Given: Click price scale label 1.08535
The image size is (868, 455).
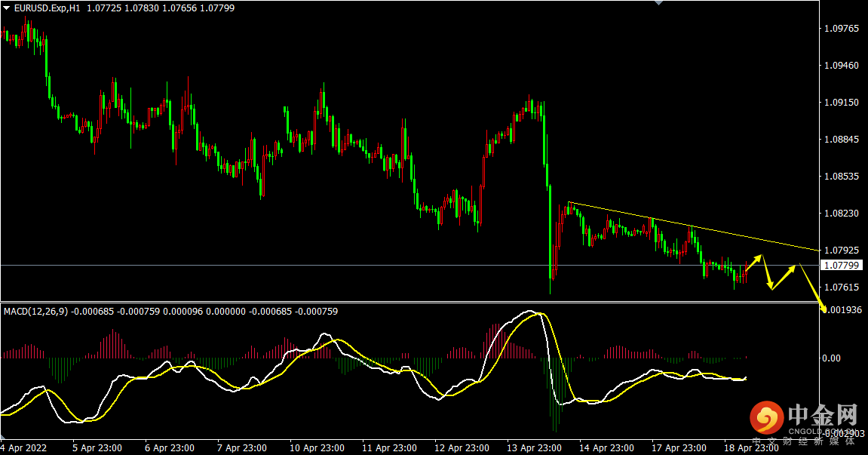Looking at the screenshot, I should (842, 177).
